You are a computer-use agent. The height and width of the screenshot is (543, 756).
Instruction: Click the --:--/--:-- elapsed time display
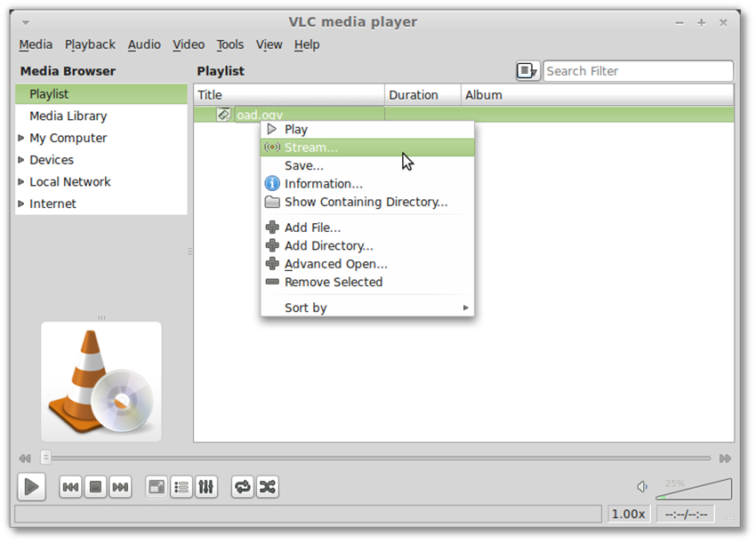click(686, 514)
